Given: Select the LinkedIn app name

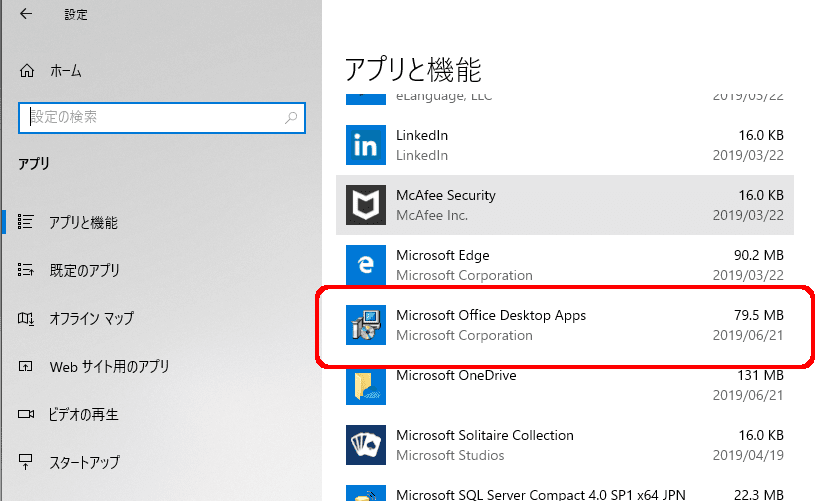Looking at the screenshot, I should 422,135.
